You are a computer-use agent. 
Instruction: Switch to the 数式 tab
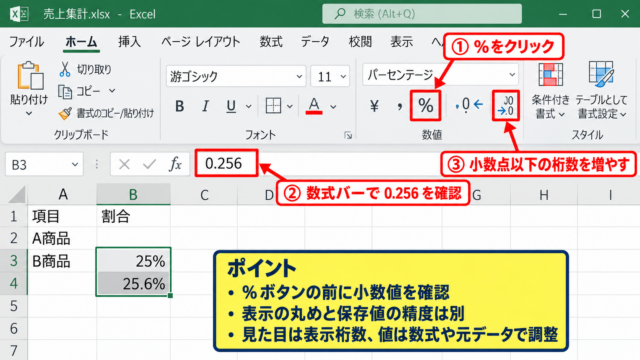click(271, 42)
